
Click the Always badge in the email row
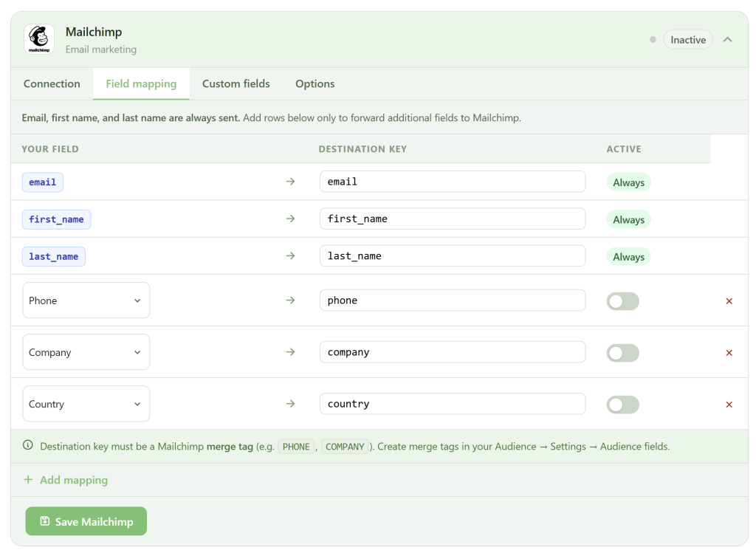629,182
